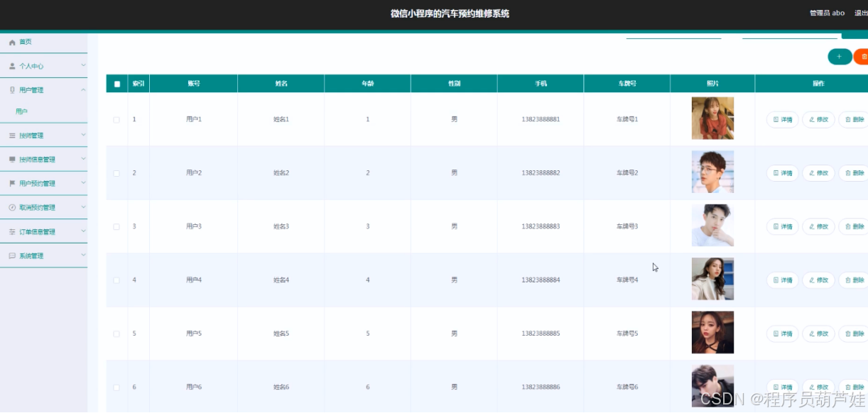Click the 姓名 column header
The height and width of the screenshot is (413, 868).
281,84
